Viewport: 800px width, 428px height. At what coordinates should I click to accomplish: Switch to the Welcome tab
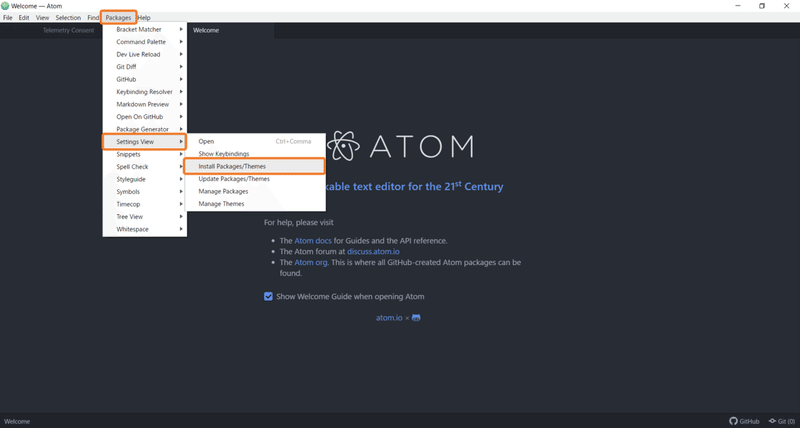tap(206, 30)
